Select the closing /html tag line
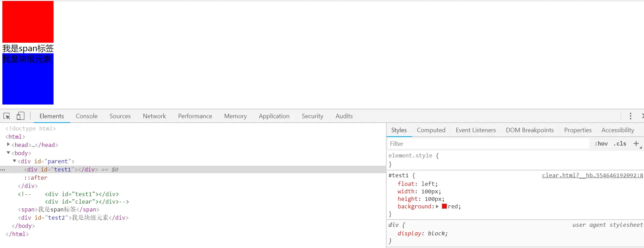 tap(17, 234)
